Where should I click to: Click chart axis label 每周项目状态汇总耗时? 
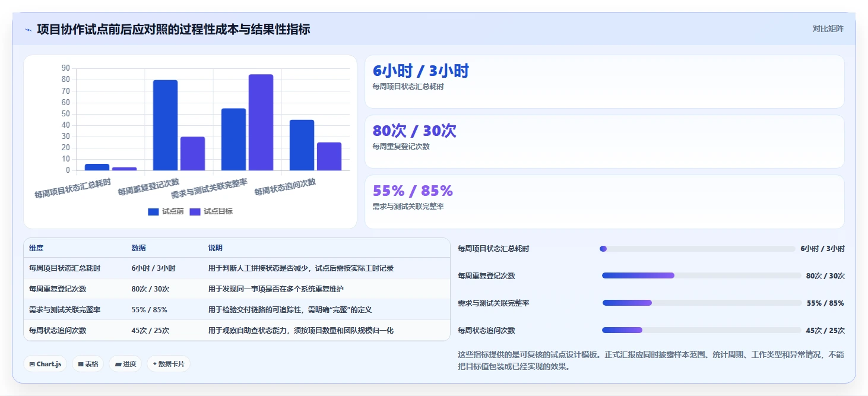pyautogui.click(x=72, y=188)
